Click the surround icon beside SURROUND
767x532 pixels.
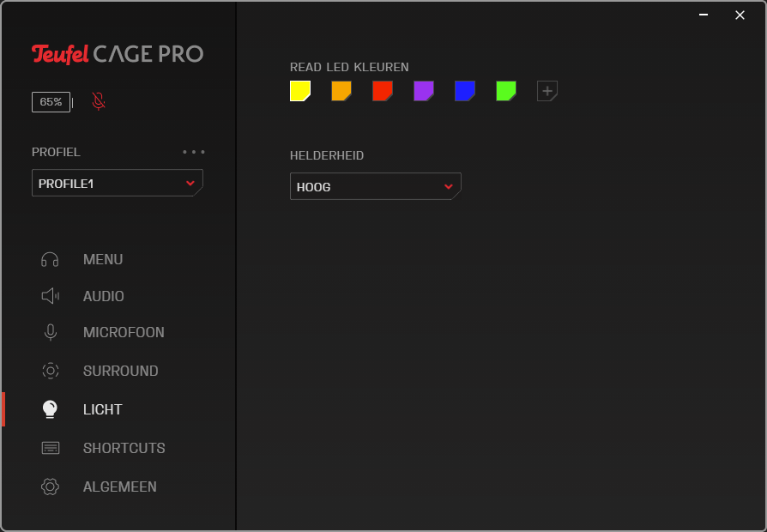(50, 371)
